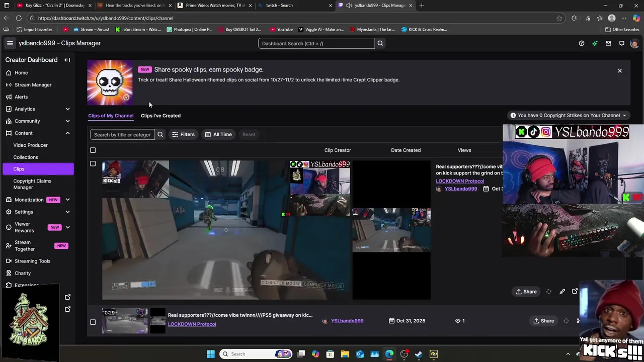Screen dimensions: 644x362
Task: Expand the Analytics sidebar section
Action: point(67,109)
